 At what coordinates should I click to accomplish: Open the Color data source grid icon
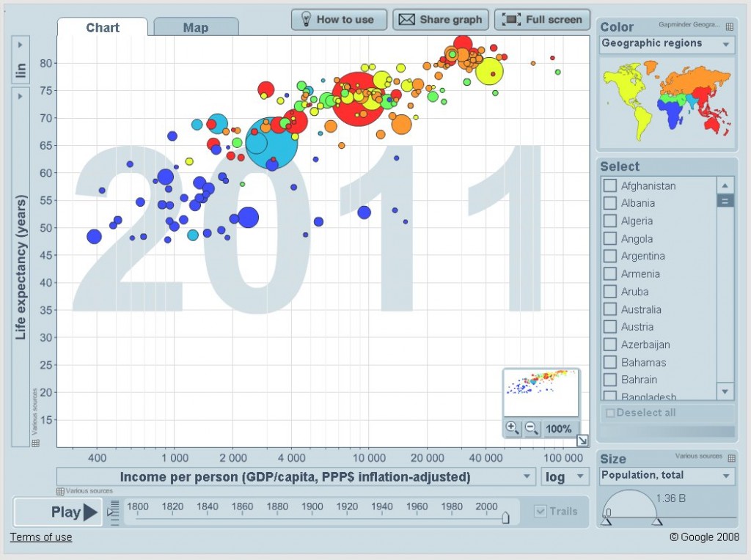730,27
